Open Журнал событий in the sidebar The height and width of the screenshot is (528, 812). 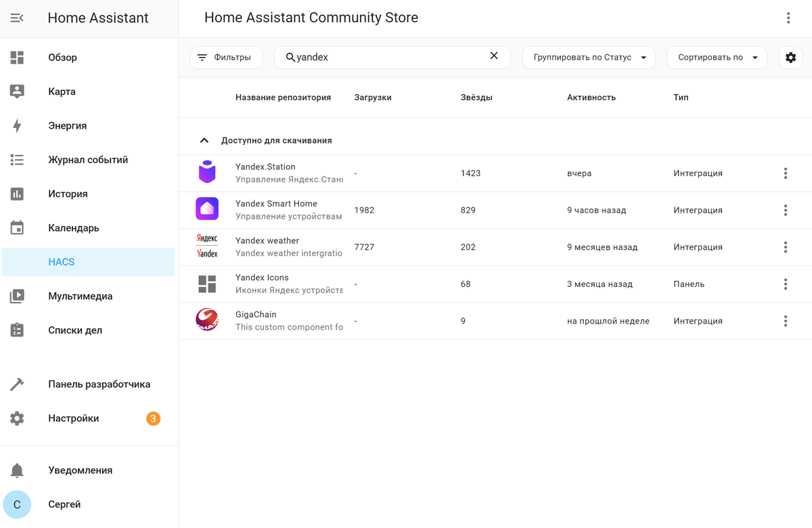88,160
